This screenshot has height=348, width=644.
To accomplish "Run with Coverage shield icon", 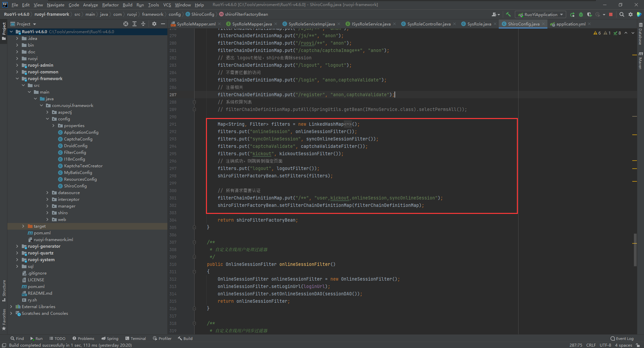I will coord(589,14).
